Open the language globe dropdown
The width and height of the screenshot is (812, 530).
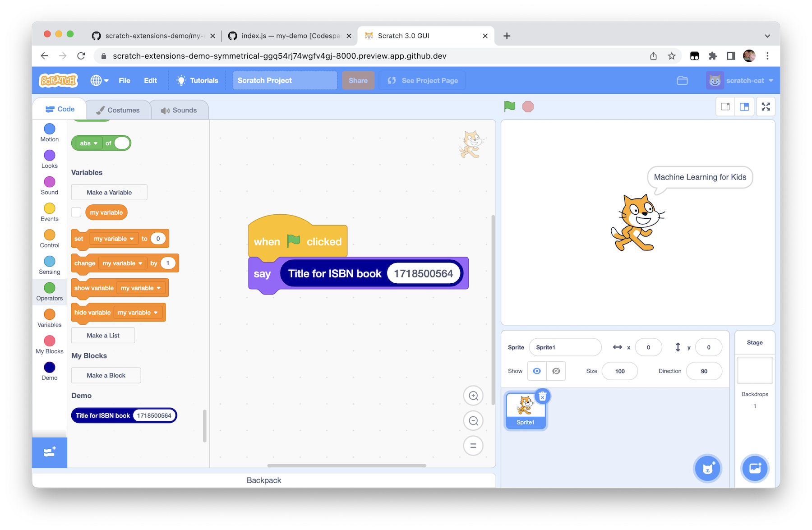99,80
